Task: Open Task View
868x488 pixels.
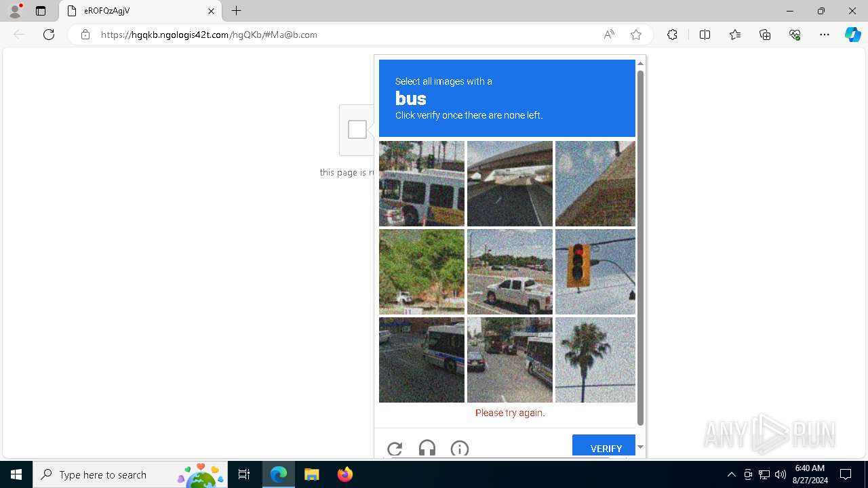Action: tap(244, 474)
